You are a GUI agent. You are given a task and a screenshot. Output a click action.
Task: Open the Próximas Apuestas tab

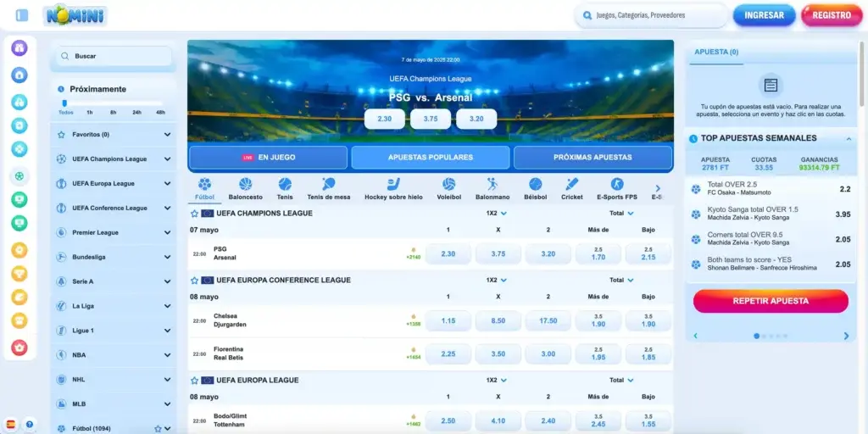[x=593, y=157]
